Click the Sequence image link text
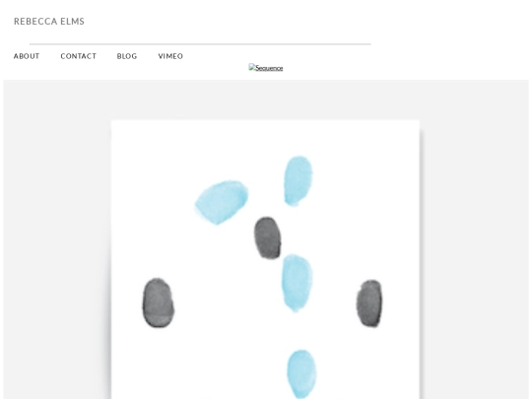Image resolution: width=532 pixels, height=399 pixels. point(269,68)
